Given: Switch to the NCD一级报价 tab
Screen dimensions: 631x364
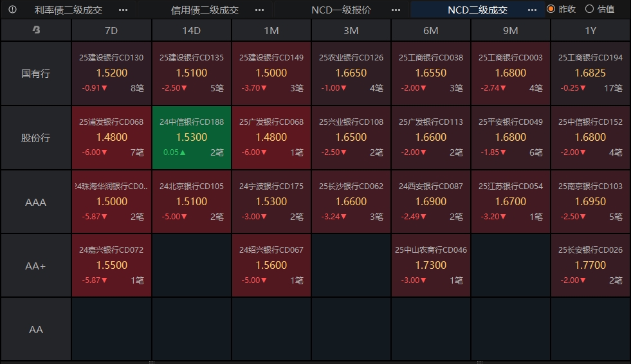Looking at the screenshot, I should click(x=342, y=10).
